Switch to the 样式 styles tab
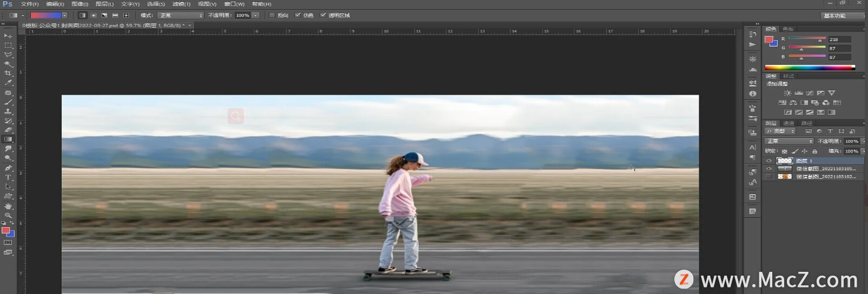 click(x=789, y=76)
